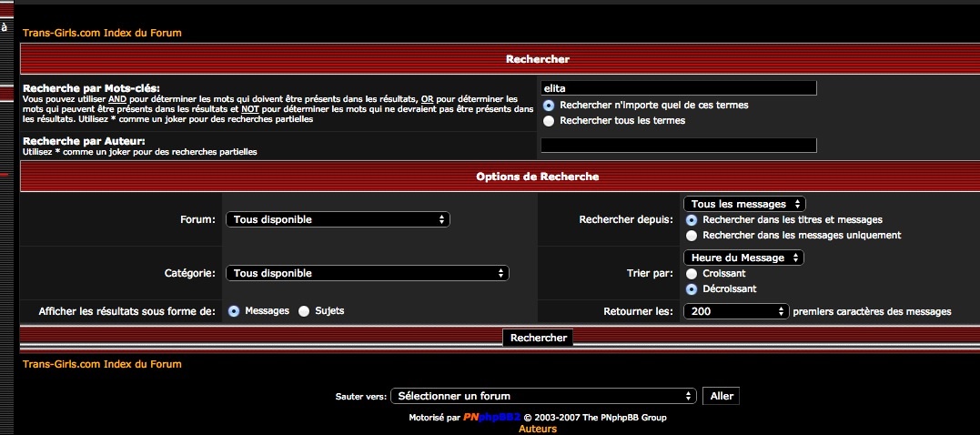
Task: Click the Aller button
Action: click(x=721, y=396)
